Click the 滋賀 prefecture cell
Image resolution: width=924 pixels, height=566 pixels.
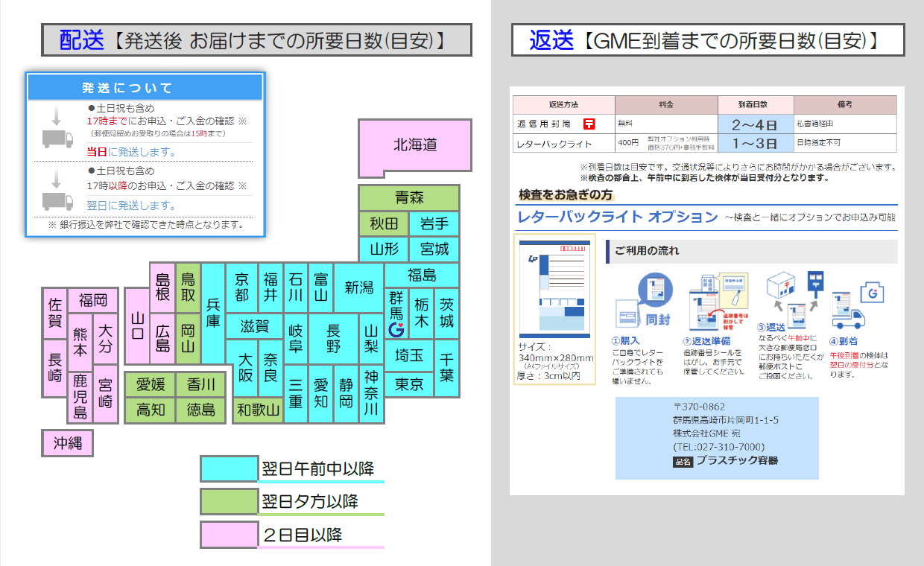[x=254, y=326]
